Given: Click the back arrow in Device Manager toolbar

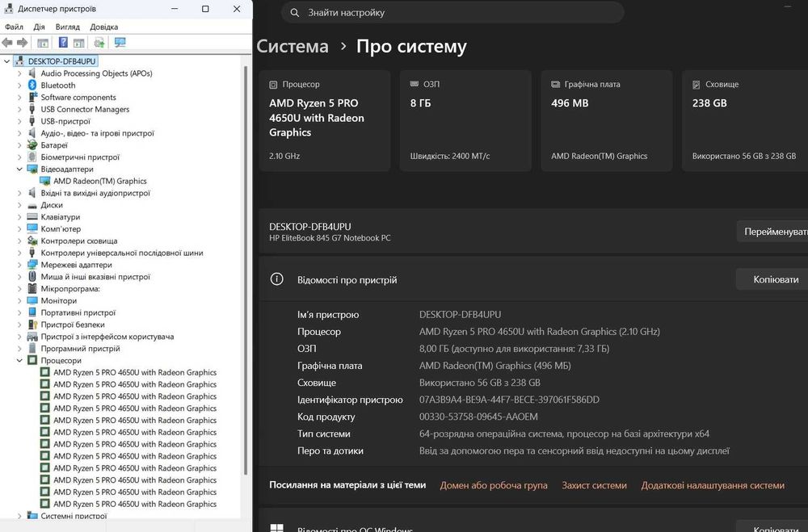Looking at the screenshot, I should tap(7, 43).
